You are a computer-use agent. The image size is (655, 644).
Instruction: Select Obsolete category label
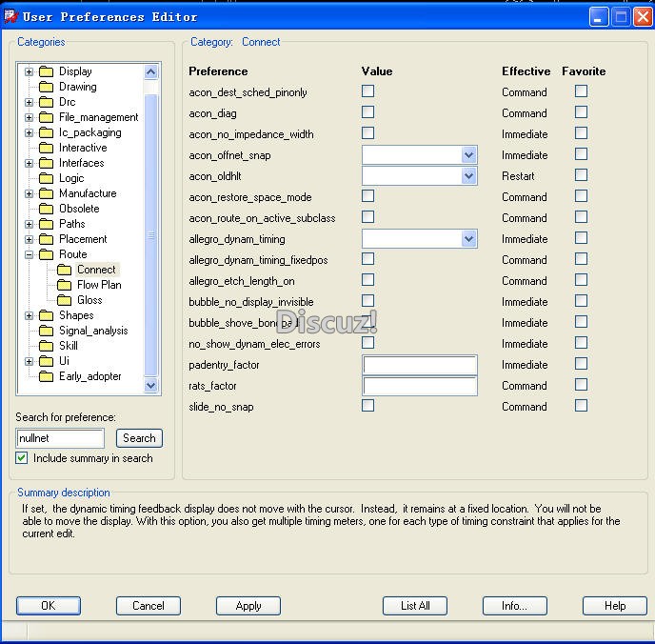point(79,209)
